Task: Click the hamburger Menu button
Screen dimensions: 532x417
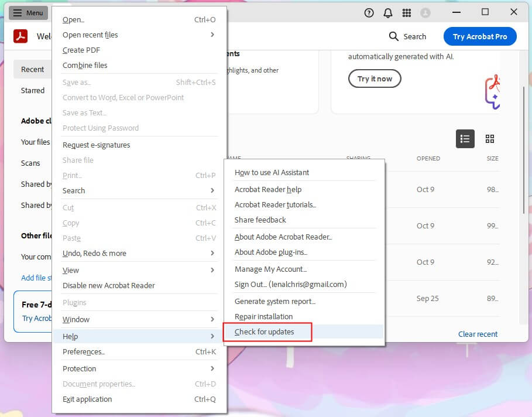Action: coord(28,13)
